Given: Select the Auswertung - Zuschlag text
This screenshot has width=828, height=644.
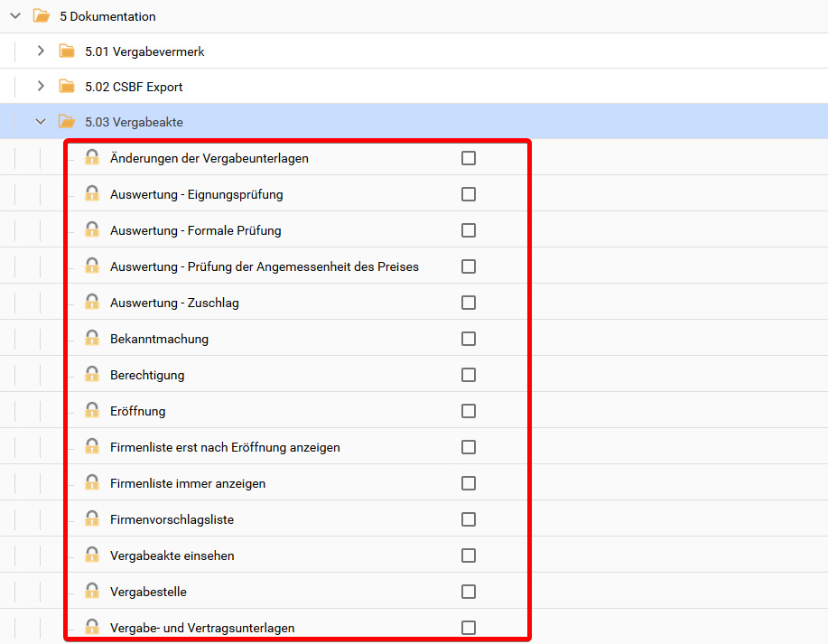Looking at the screenshot, I should coord(174,303).
